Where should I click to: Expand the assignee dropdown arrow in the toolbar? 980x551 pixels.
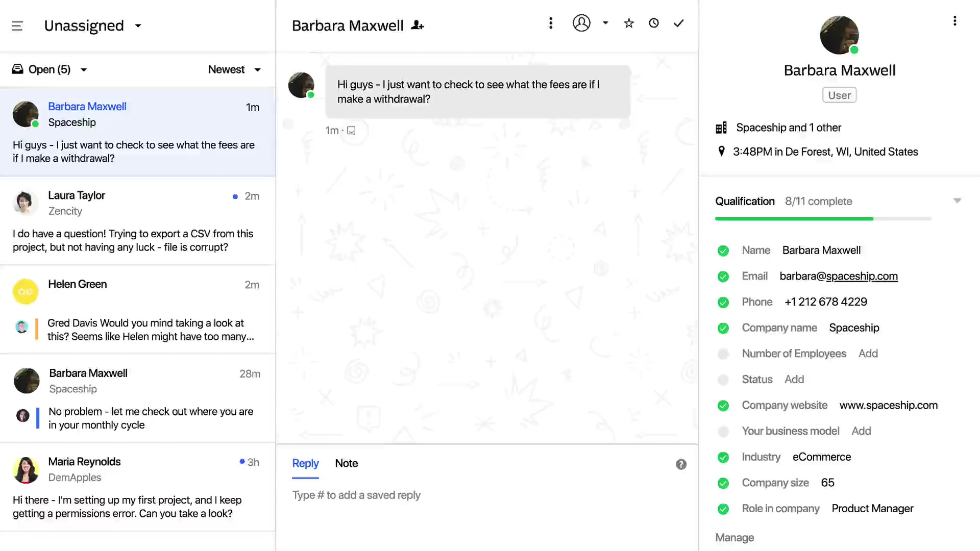point(605,23)
